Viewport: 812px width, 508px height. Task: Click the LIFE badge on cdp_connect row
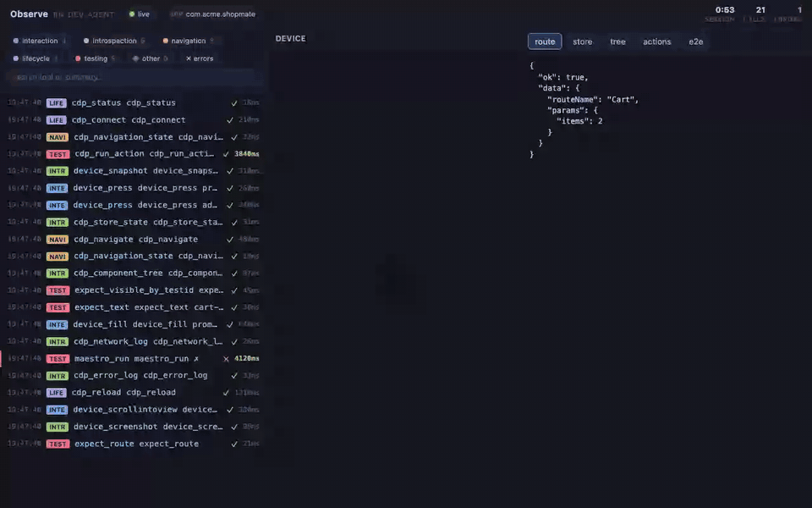pos(56,120)
